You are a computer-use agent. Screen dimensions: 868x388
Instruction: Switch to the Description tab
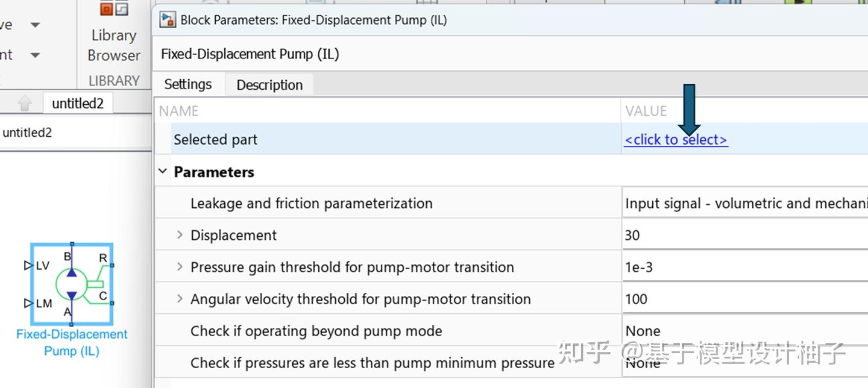(269, 84)
